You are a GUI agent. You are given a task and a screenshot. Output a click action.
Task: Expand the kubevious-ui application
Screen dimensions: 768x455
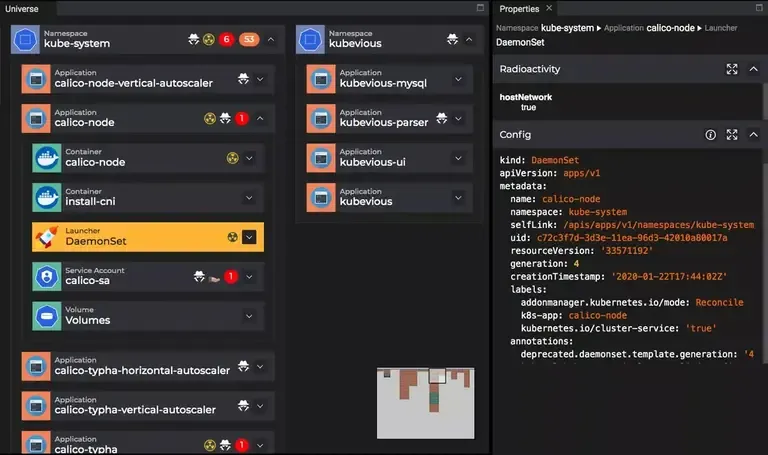pyautogui.click(x=458, y=158)
